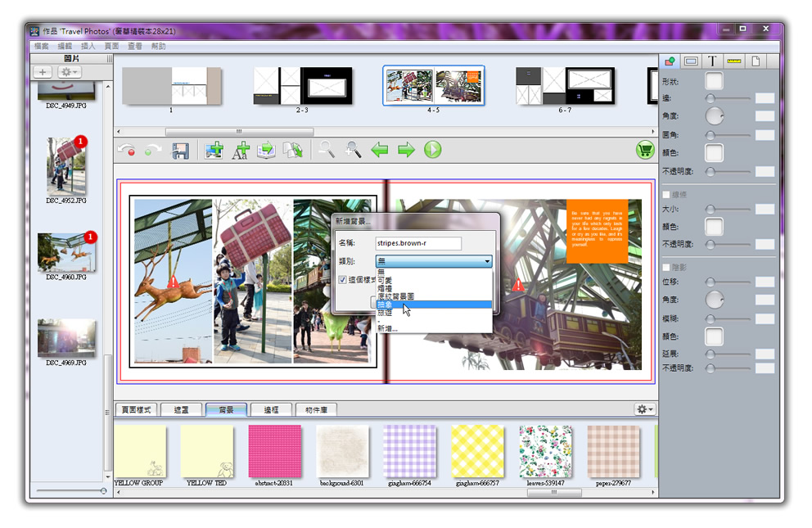Click the add text 'Aa' icon
Image resolution: width=812 pixels, height=528 pixels.
[x=240, y=151]
